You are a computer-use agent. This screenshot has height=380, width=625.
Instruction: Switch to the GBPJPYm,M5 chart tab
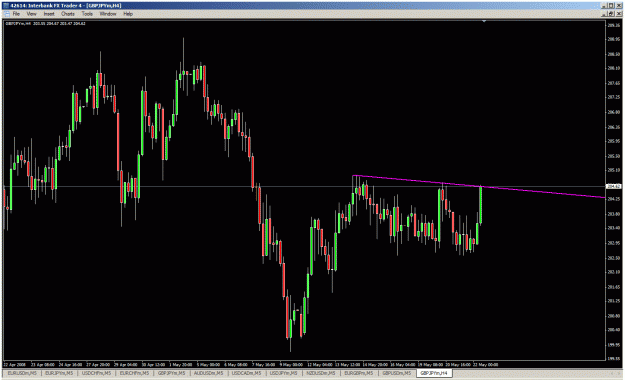[171, 373]
